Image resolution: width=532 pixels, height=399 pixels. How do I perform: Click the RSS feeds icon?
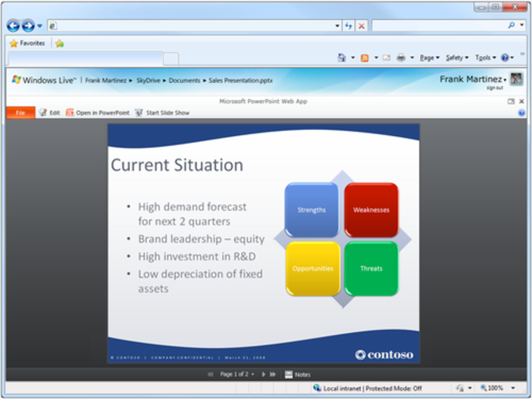(365, 58)
